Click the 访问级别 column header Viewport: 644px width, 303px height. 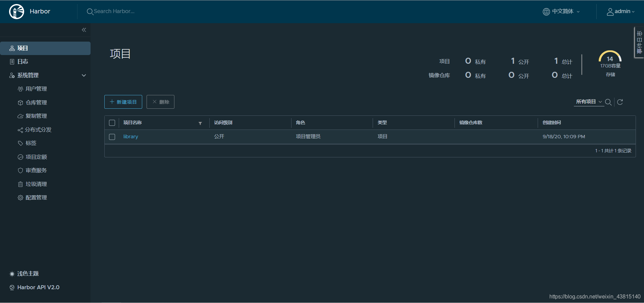click(223, 123)
